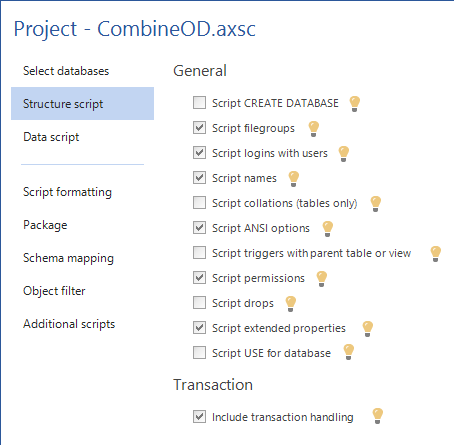
Task: Select Object filter in the sidebar
Action: pos(54,291)
